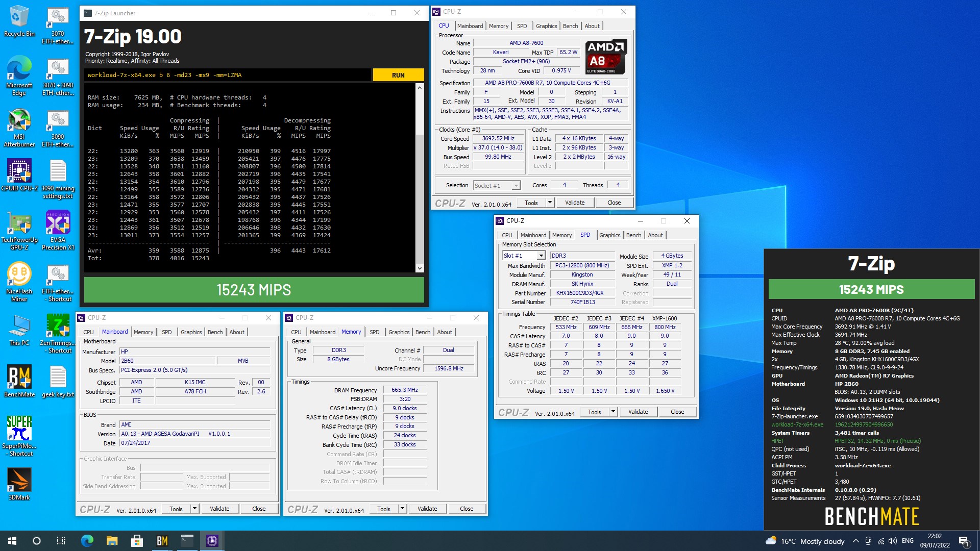Click the green 15243 MIPS result bar in the launcher
The height and width of the screenshot is (551, 980).
tap(254, 290)
